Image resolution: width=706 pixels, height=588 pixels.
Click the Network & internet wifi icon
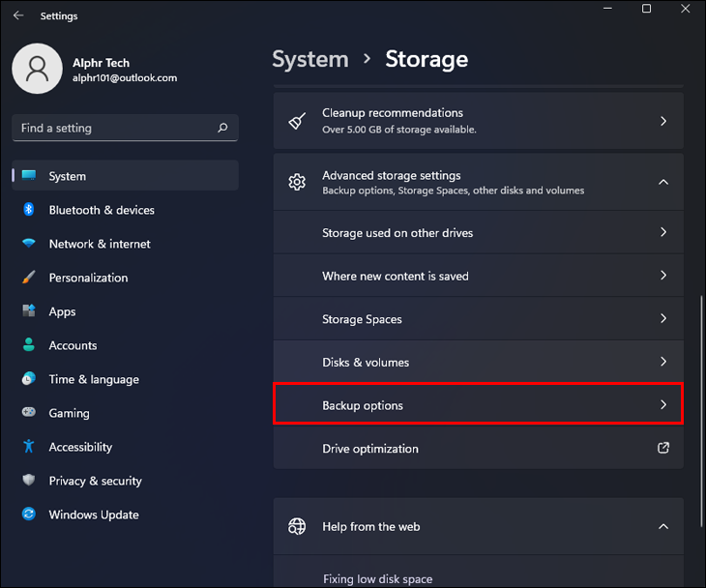pos(29,244)
